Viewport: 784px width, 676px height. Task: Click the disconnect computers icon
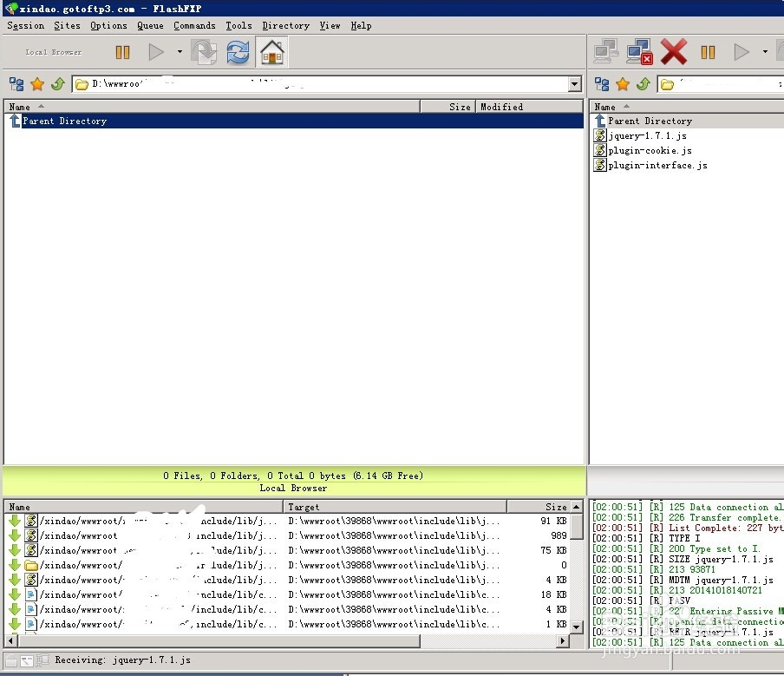(x=639, y=51)
